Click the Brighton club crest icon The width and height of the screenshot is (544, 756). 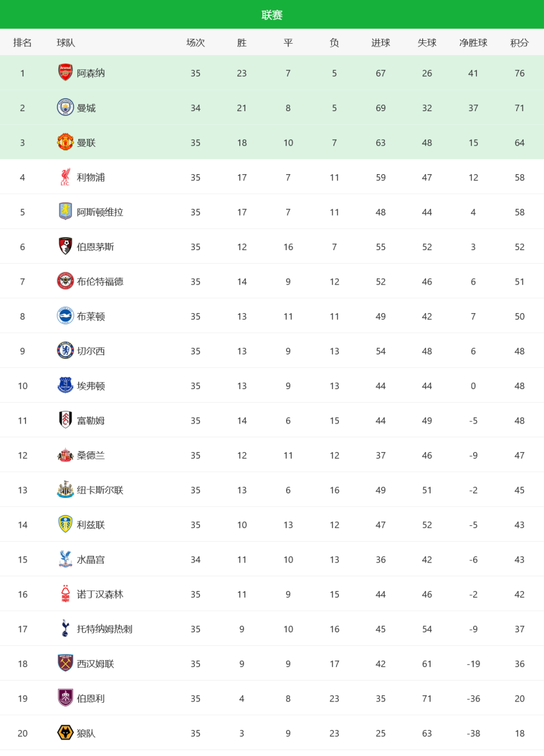pos(66,316)
